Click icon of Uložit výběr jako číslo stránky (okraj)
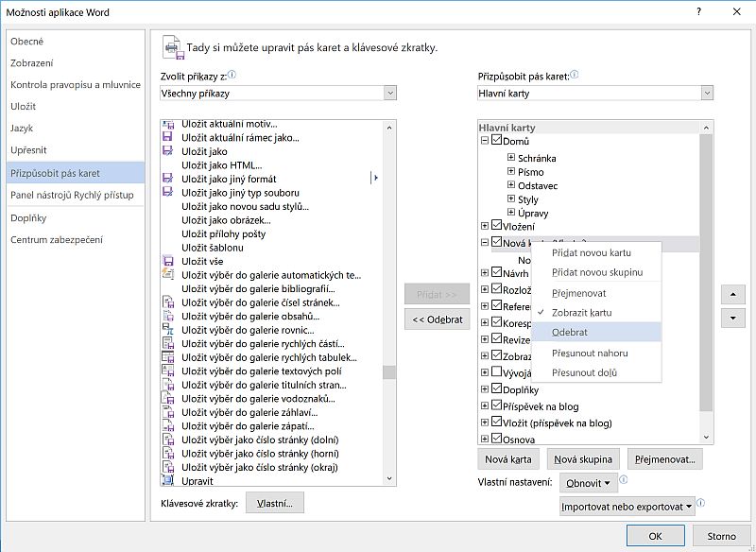 pyautogui.click(x=168, y=467)
